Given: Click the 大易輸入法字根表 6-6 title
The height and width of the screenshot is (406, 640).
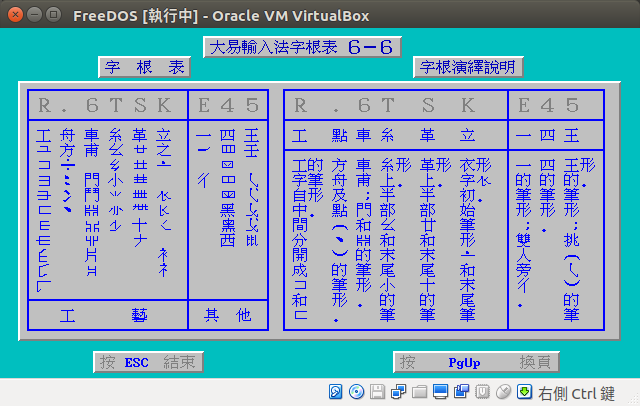Looking at the screenshot, I should [x=302, y=47].
